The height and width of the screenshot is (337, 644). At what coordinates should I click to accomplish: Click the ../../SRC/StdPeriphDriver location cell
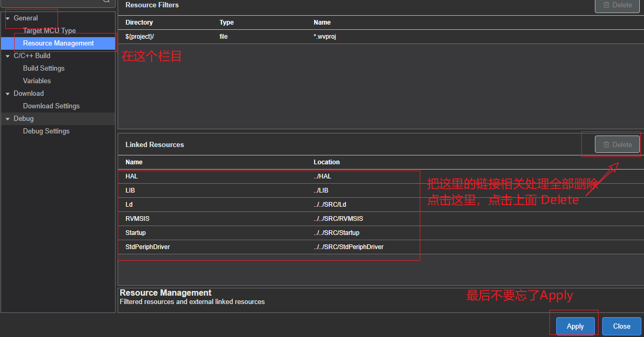[349, 247]
